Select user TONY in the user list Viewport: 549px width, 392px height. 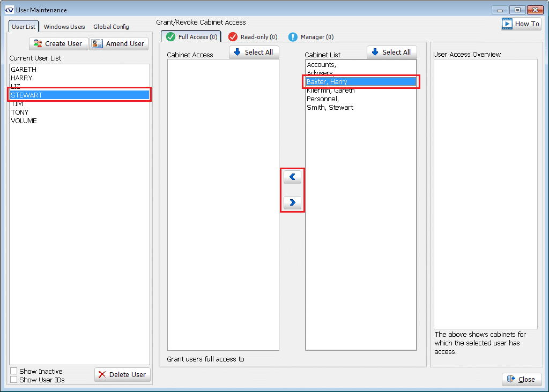[79, 112]
